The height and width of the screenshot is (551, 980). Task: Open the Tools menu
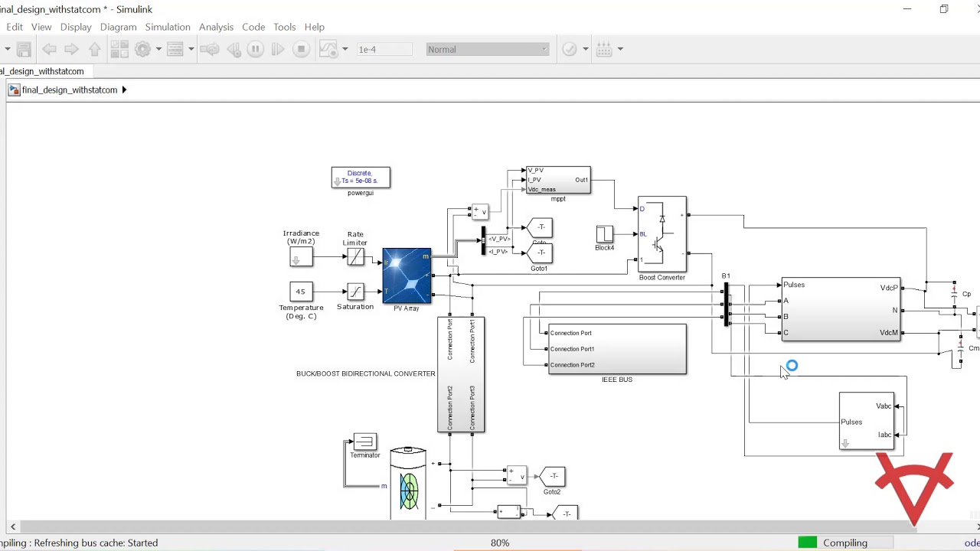pyautogui.click(x=284, y=27)
